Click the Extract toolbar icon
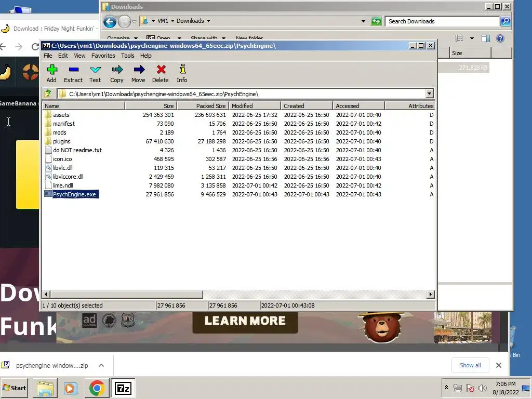 pos(73,73)
